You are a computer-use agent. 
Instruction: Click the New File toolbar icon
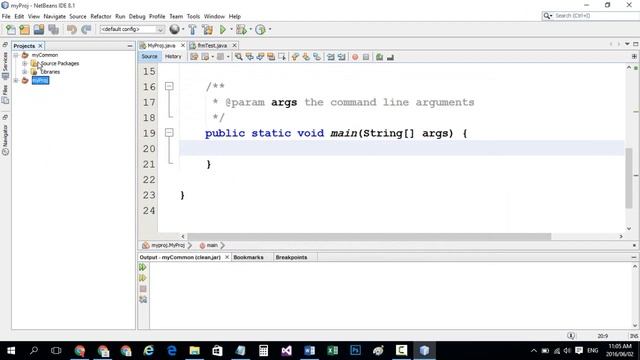[x=11, y=29]
